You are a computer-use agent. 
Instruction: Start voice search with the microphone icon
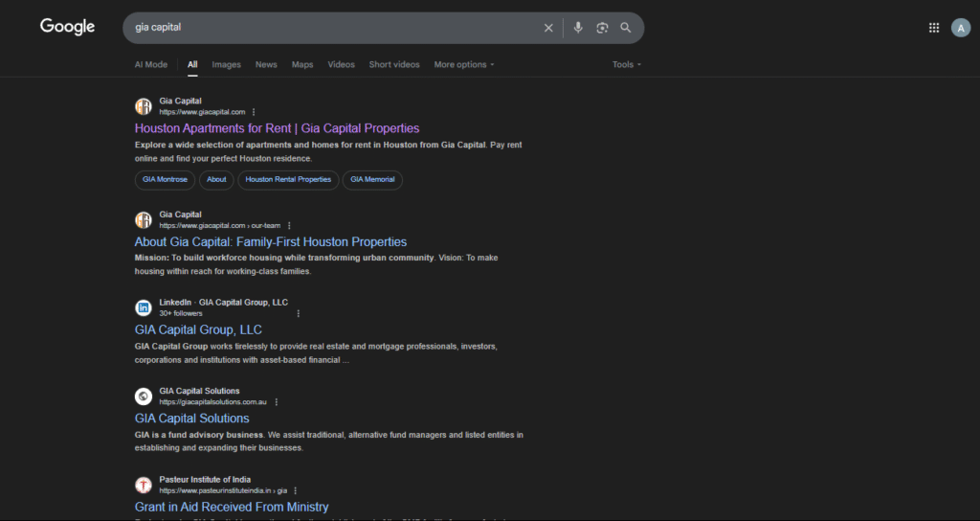click(578, 28)
